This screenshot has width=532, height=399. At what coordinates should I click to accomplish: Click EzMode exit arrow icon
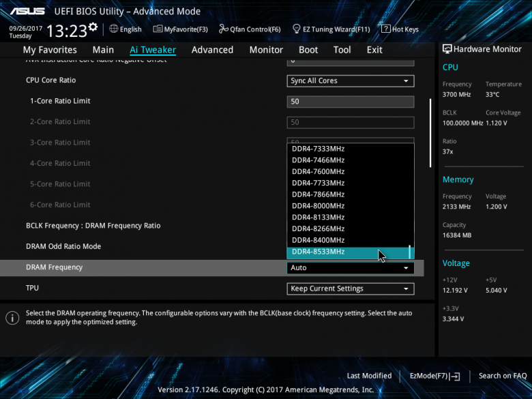point(456,376)
